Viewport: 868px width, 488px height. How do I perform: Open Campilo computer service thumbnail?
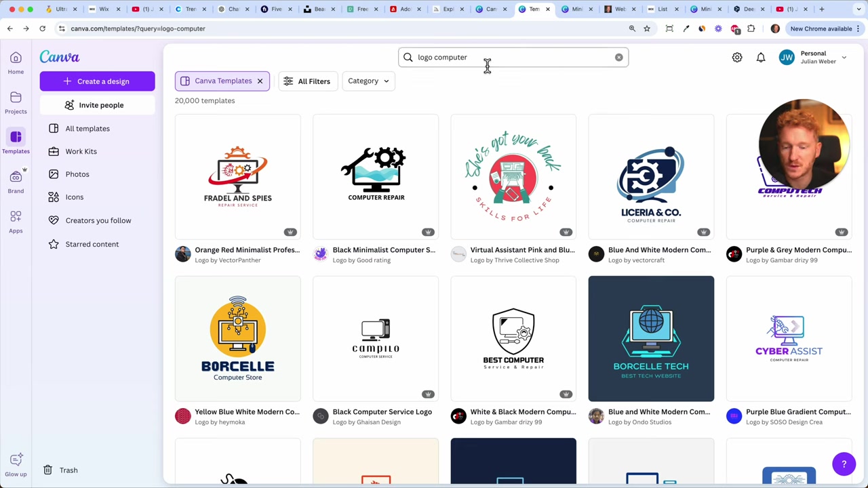click(376, 338)
